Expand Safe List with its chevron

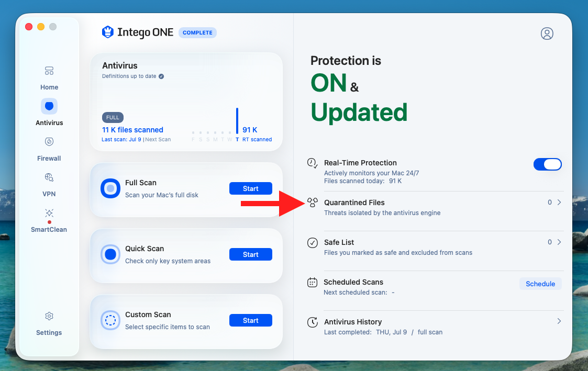pyautogui.click(x=559, y=242)
